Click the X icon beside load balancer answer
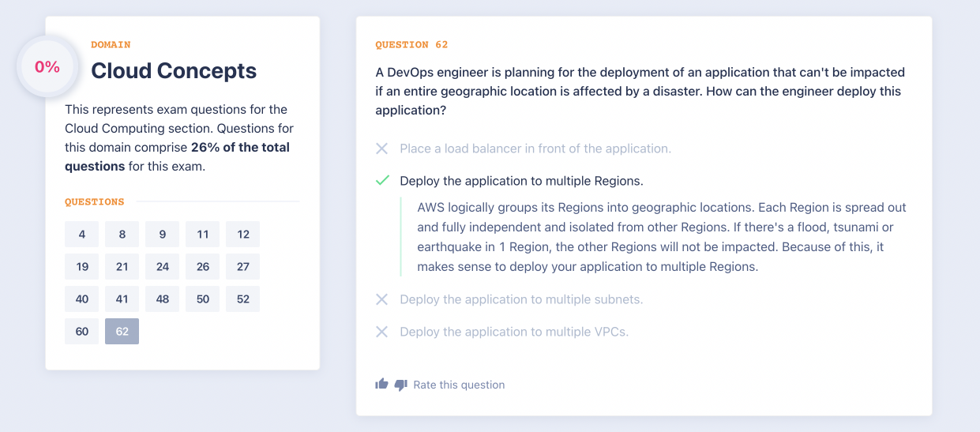This screenshot has height=432, width=980. tap(382, 148)
